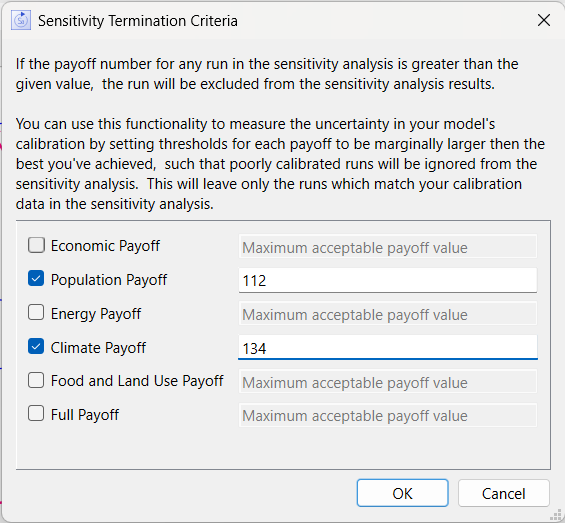Enable the Economic Payoff checkbox
The image size is (565, 523).
[x=36, y=245]
